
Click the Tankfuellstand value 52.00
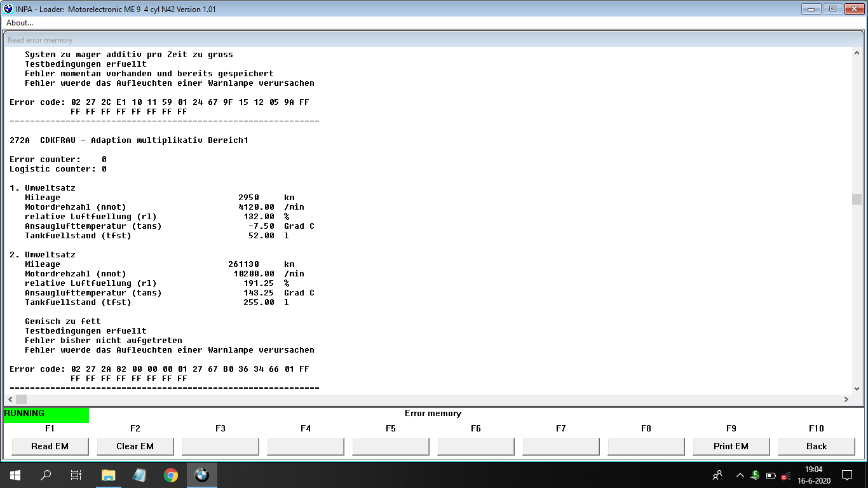pyautogui.click(x=261, y=236)
